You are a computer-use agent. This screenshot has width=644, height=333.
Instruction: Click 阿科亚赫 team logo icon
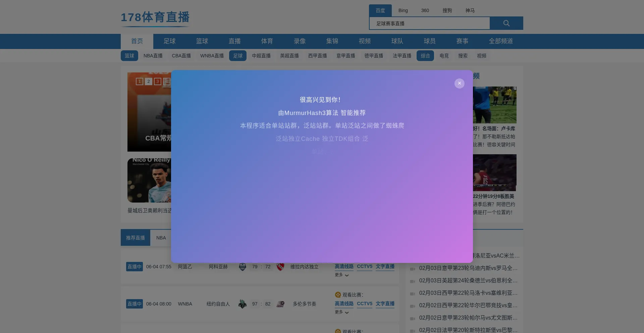(243, 267)
